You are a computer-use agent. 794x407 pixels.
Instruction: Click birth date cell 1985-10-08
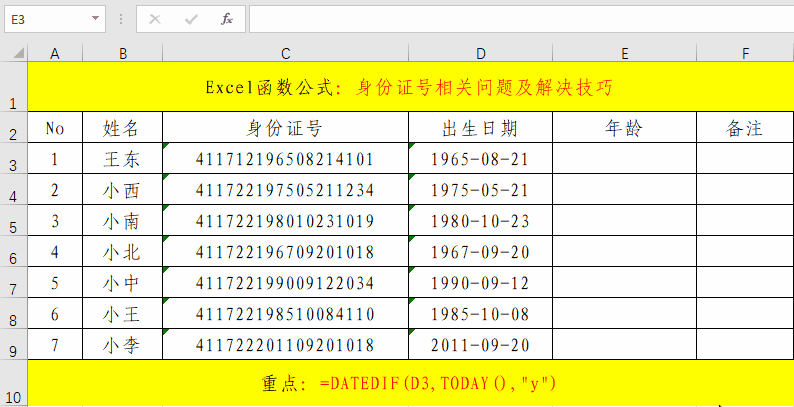[481, 313]
